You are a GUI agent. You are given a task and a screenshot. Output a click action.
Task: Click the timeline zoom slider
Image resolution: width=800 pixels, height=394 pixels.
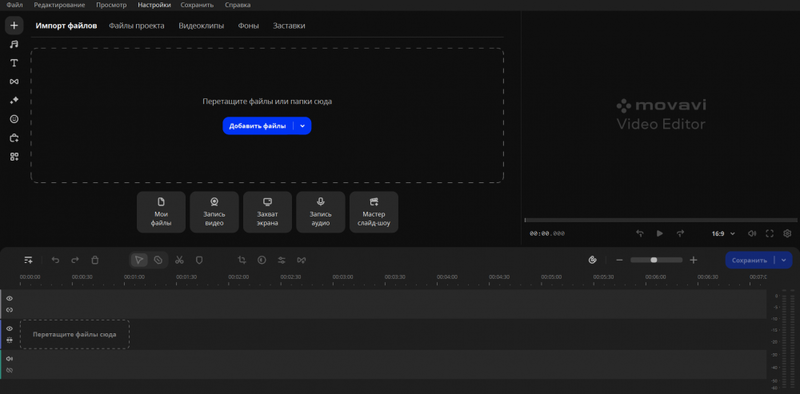656,260
